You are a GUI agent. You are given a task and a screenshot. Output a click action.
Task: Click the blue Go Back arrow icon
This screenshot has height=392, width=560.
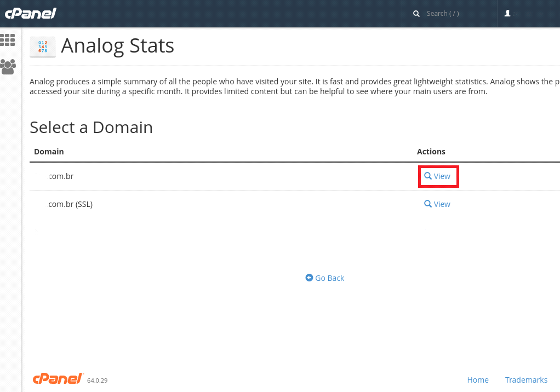click(x=309, y=278)
